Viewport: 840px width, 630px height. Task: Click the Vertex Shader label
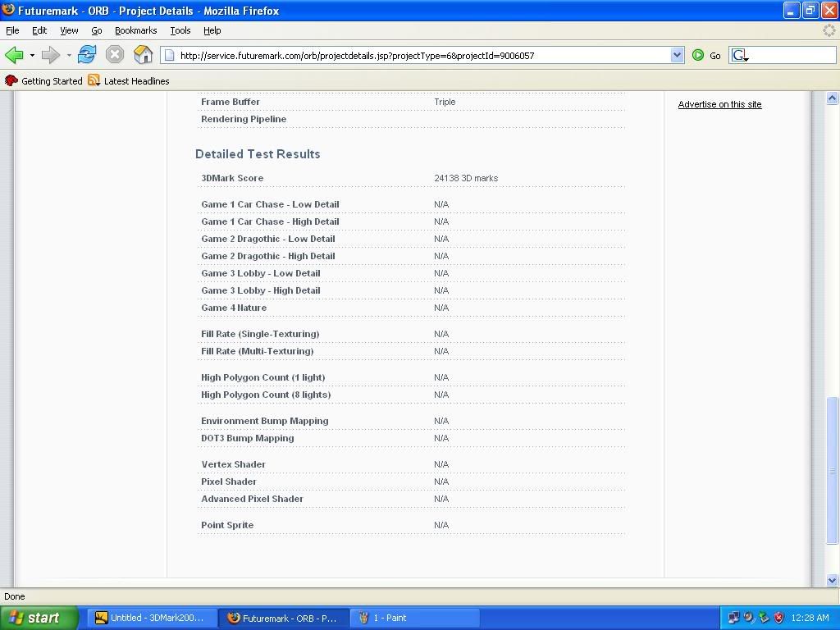click(233, 464)
